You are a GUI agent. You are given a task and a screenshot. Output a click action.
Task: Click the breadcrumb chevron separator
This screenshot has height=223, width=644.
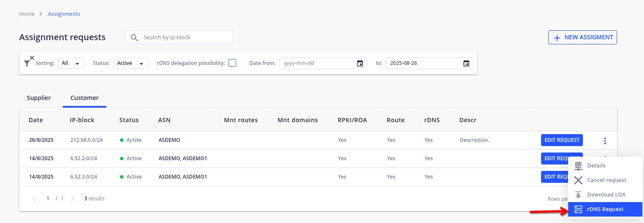pos(41,14)
